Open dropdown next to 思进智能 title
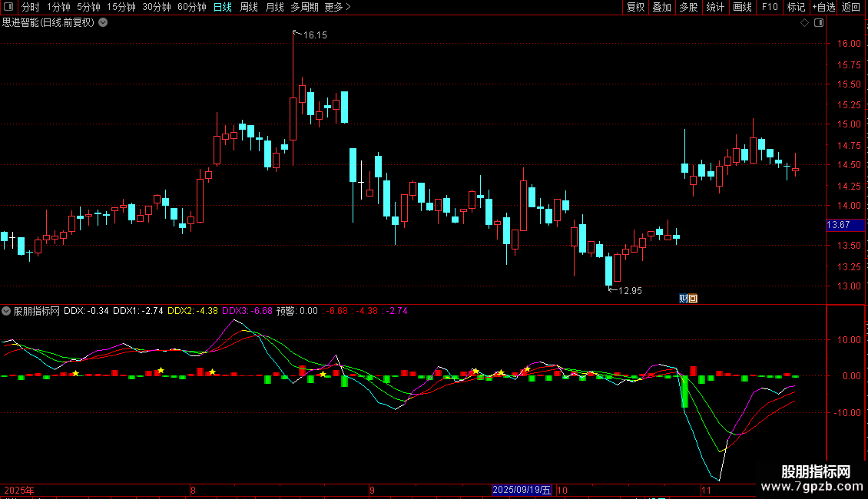 [103, 23]
